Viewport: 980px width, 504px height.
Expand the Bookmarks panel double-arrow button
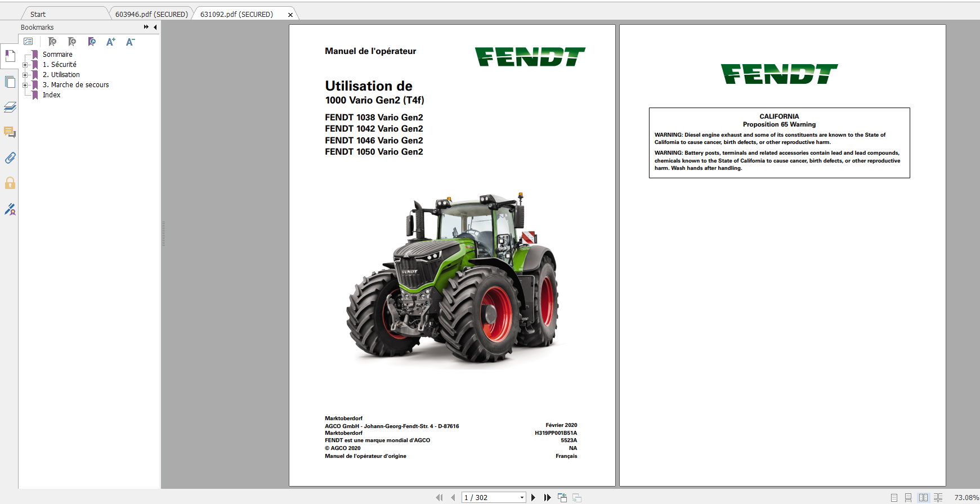tap(146, 27)
